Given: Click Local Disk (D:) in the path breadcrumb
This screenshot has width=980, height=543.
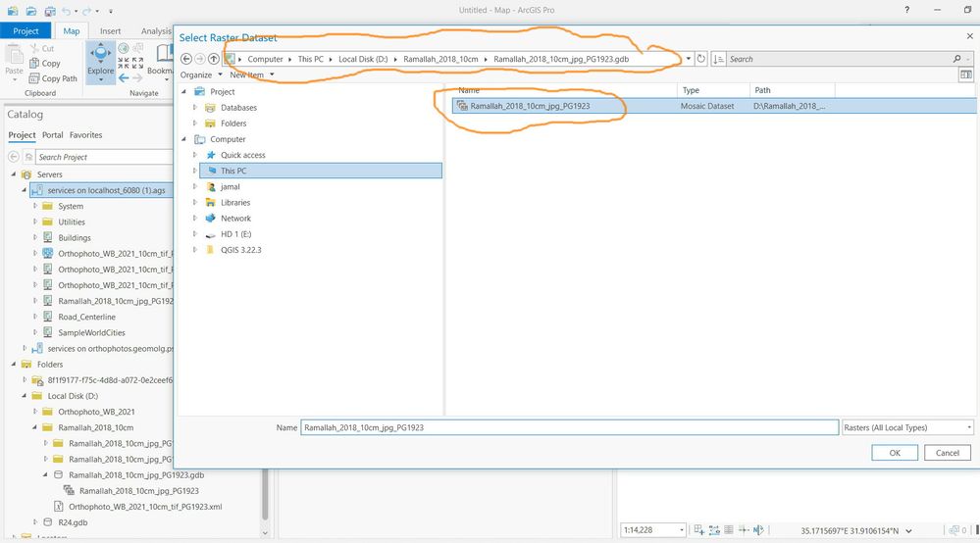Looking at the screenshot, I should click(363, 59).
